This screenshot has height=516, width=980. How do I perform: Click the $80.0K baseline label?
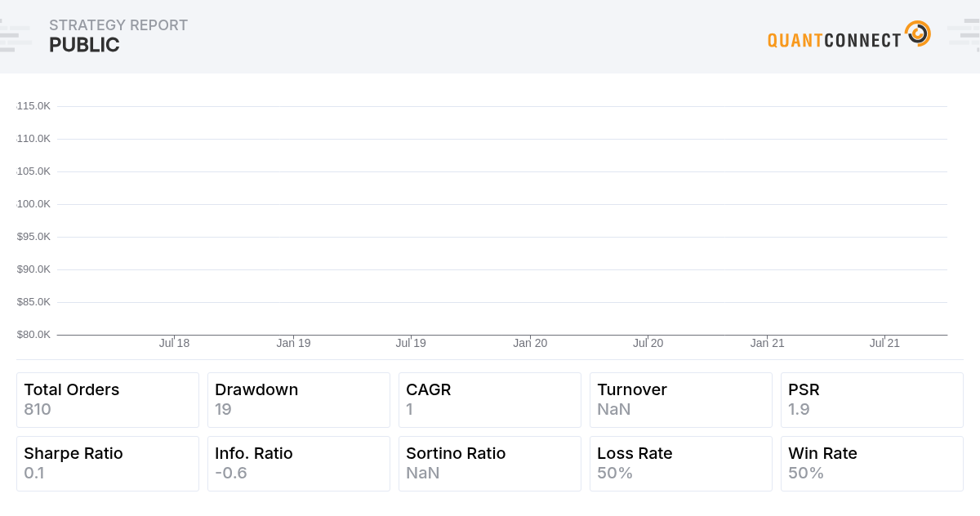click(x=33, y=334)
